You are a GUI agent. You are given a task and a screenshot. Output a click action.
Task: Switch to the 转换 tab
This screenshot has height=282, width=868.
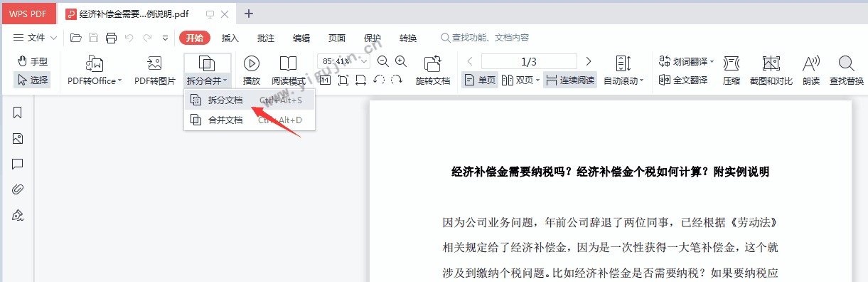coord(408,38)
